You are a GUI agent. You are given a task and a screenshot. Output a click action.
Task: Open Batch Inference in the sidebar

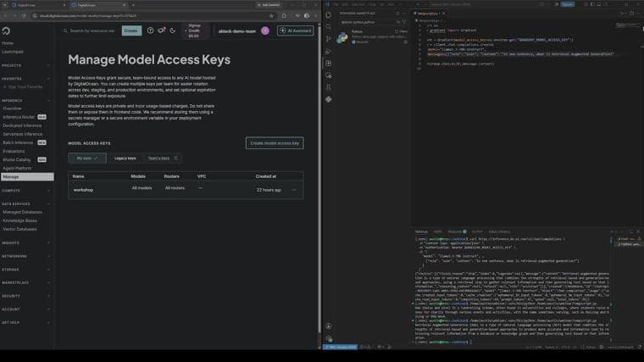point(18,142)
